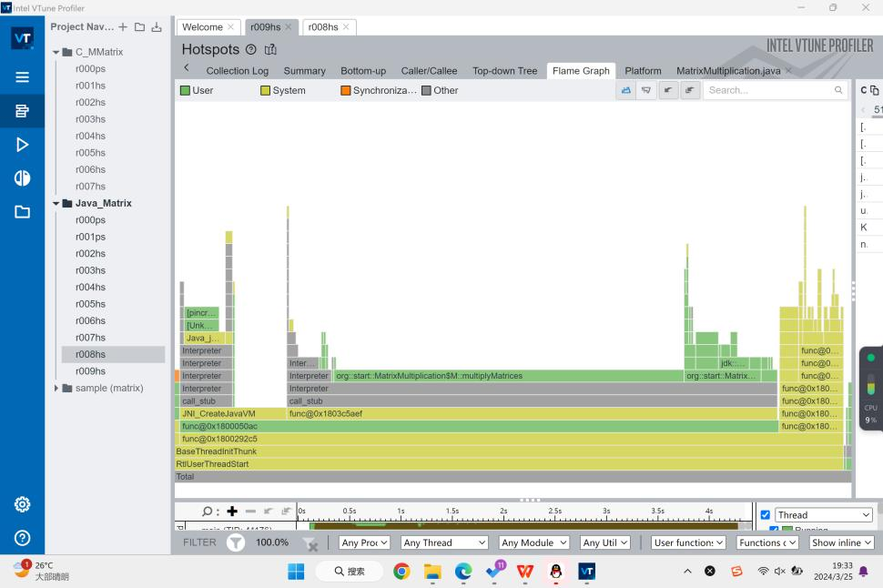The width and height of the screenshot is (883, 588).
Task: Click the Hotspots help question icon
Action: pos(251,49)
